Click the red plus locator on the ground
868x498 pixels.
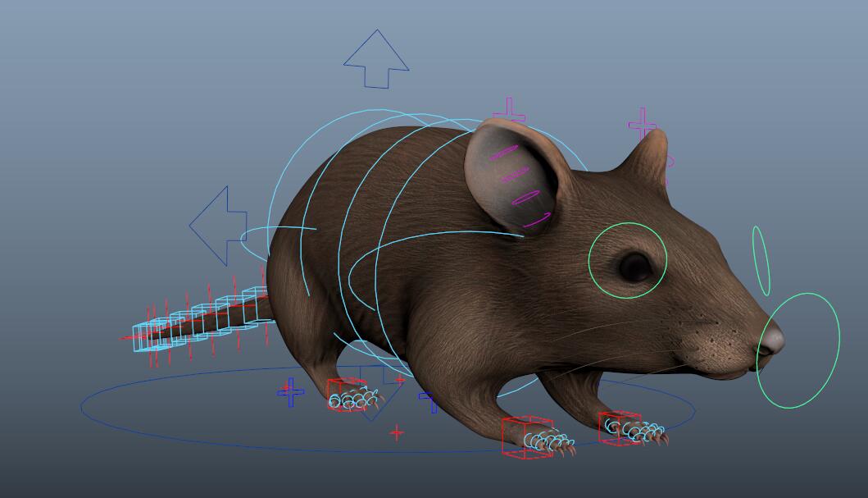click(x=397, y=432)
